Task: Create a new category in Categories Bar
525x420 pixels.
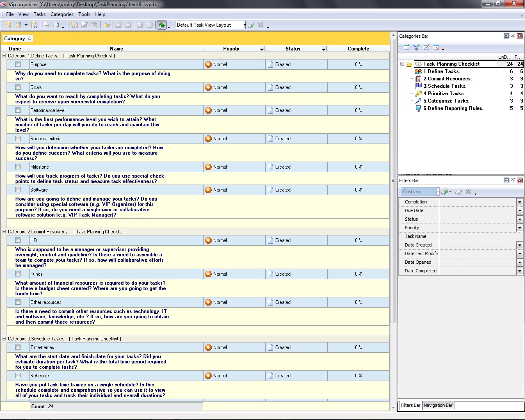Action: pos(406,48)
